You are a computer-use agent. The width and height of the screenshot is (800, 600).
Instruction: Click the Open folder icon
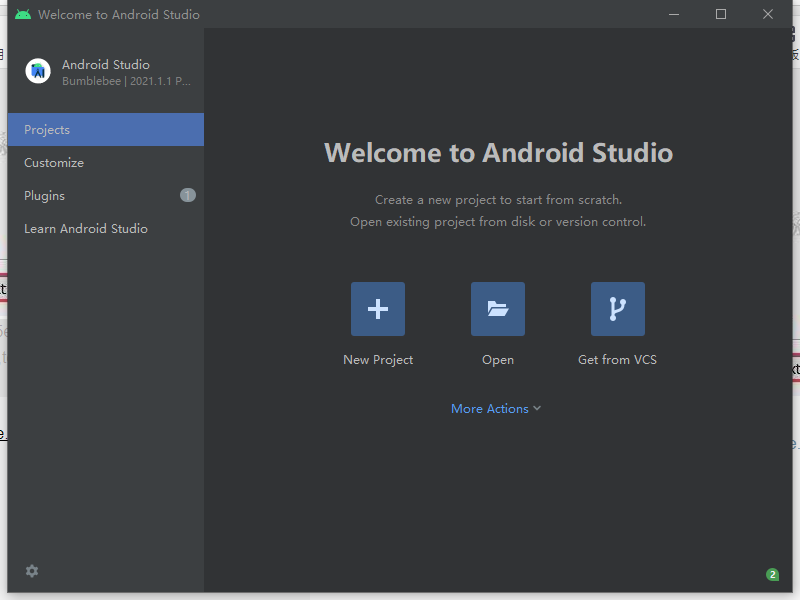click(x=497, y=309)
